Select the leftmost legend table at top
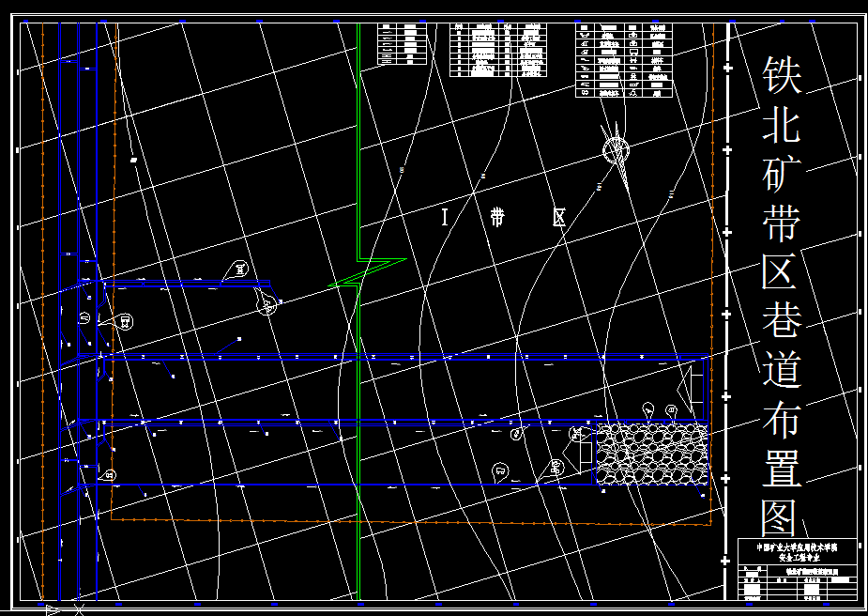The height and width of the screenshot is (616, 868). 403,44
